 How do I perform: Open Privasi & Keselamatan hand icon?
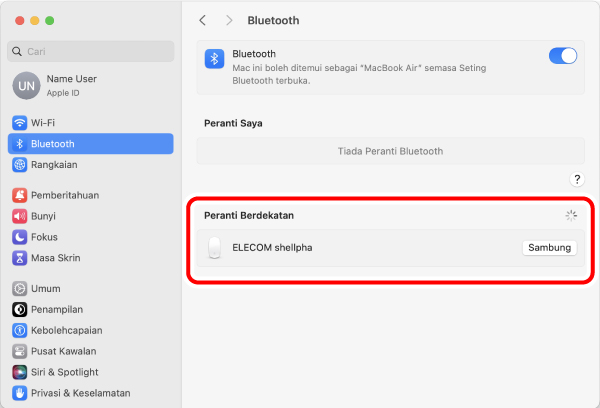[20, 393]
